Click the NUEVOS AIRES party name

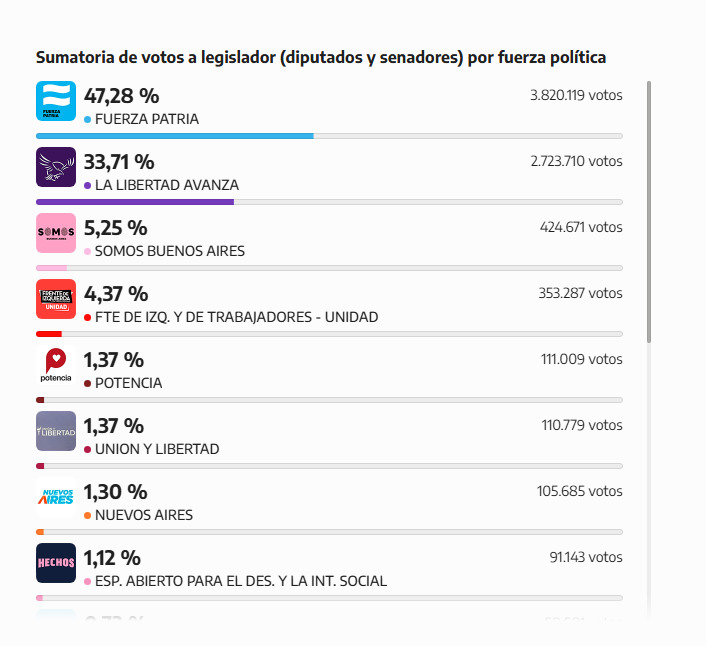pos(143,515)
